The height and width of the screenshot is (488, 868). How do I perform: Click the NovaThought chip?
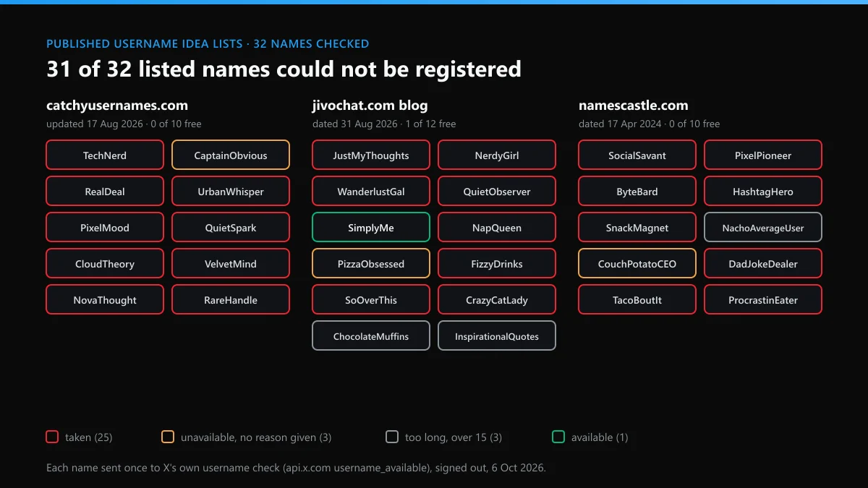click(105, 300)
